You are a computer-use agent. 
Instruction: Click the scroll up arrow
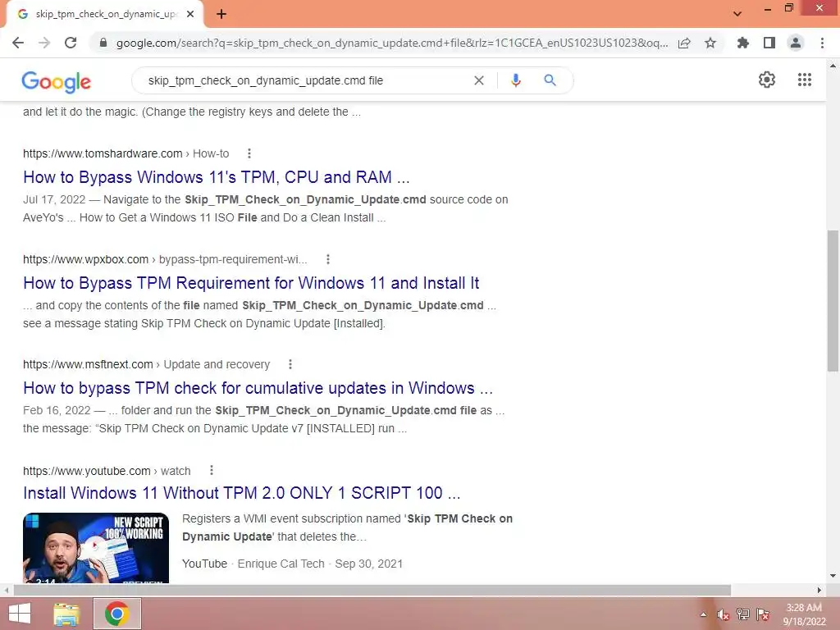(833, 66)
